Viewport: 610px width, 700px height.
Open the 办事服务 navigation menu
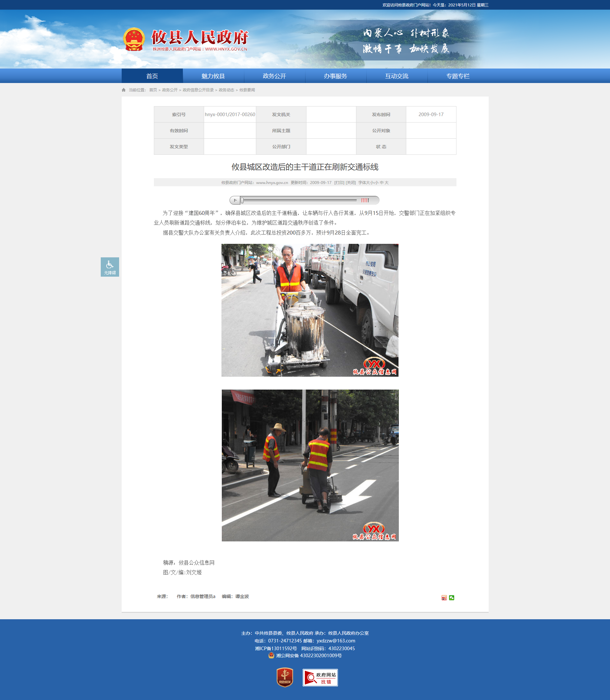click(335, 76)
